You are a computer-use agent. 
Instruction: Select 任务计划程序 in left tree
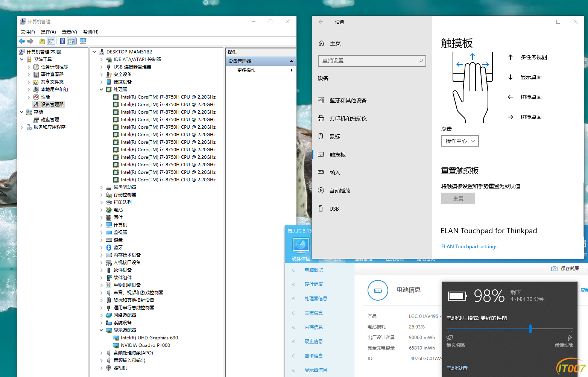point(55,67)
